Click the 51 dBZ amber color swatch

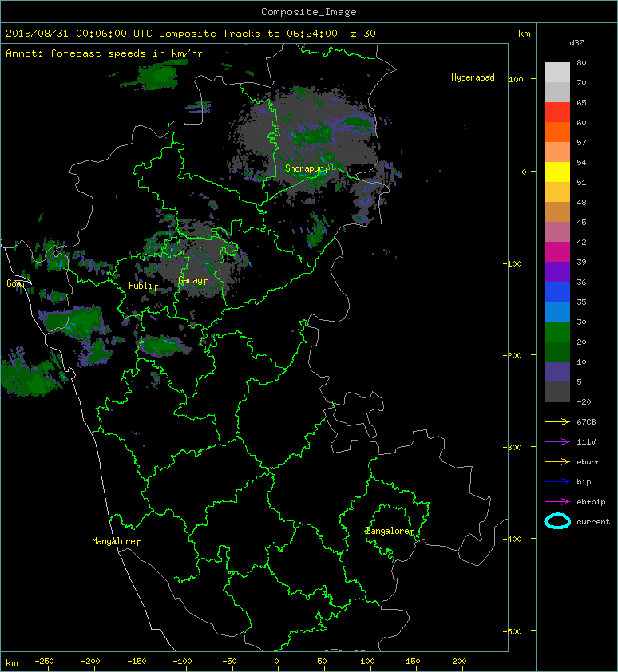[x=557, y=192]
